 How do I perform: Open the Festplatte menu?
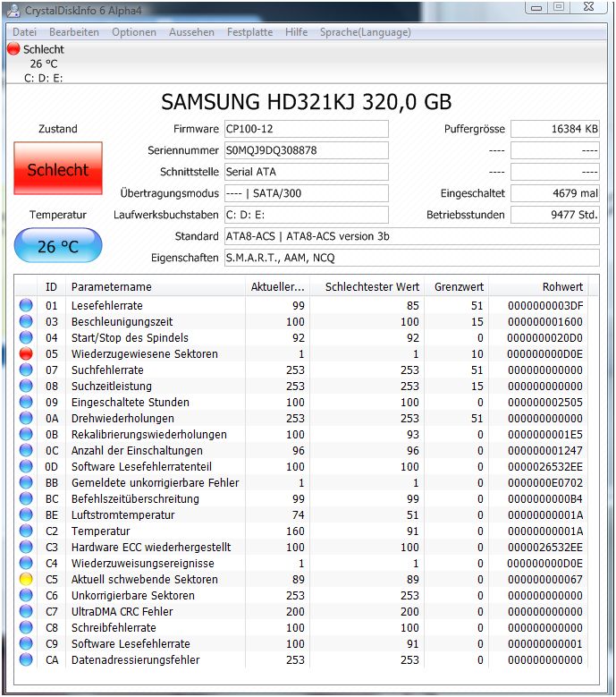(249, 32)
